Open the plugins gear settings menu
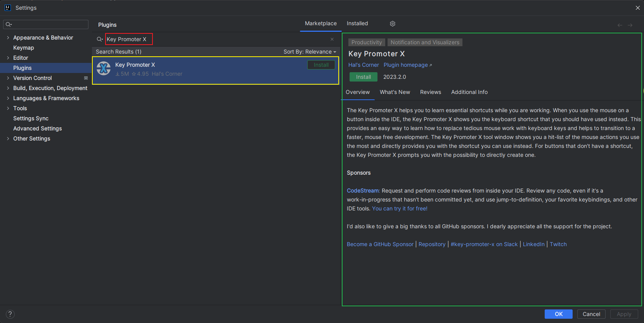644x323 pixels. [393, 24]
